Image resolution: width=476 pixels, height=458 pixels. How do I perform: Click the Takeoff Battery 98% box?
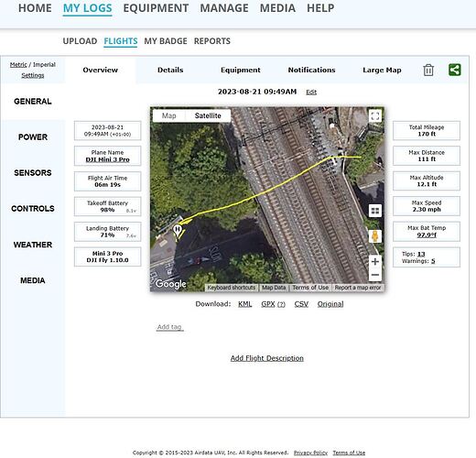coord(107,207)
